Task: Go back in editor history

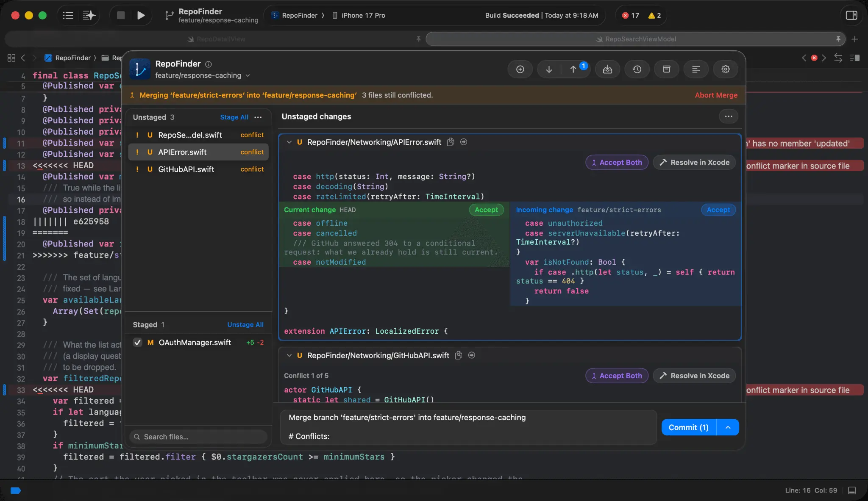Action: pyautogui.click(x=23, y=58)
